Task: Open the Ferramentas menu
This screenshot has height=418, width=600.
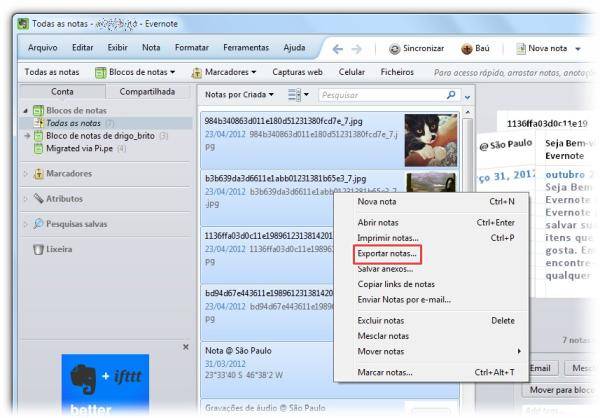Action: point(246,47)
